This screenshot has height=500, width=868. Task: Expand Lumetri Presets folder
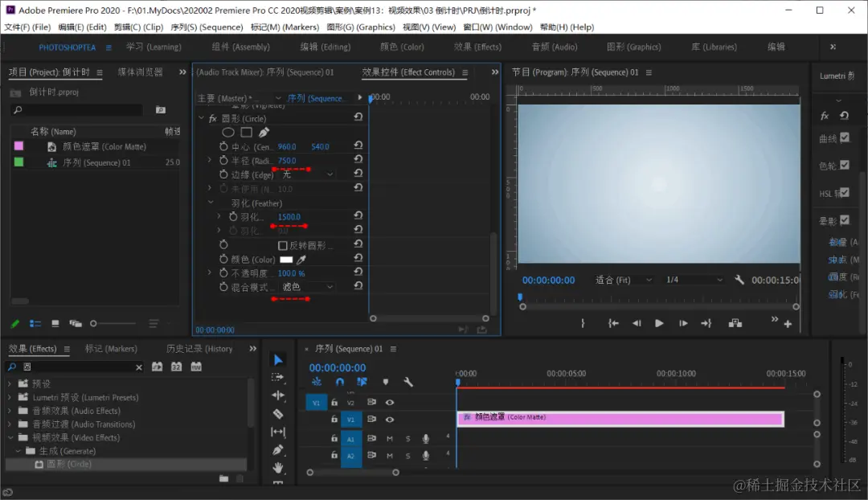click(10, 398)
